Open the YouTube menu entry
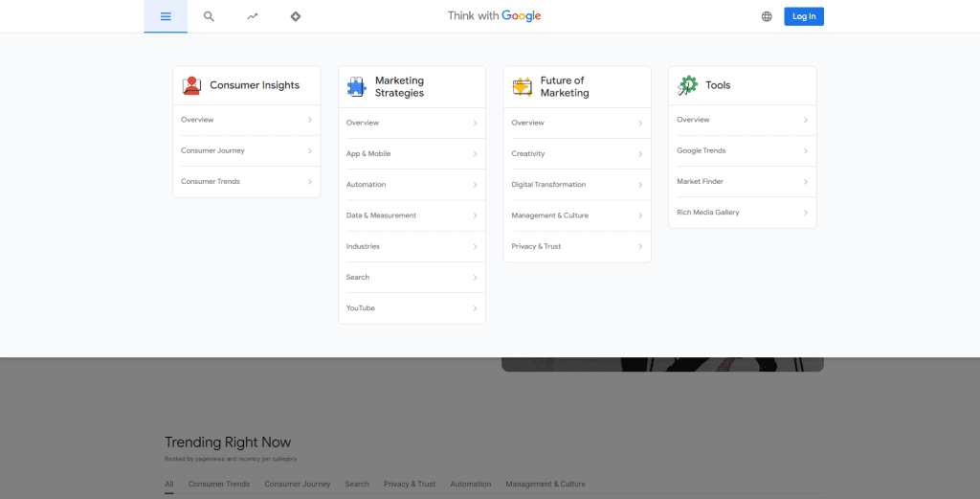This screenshot has height=499, width=980. tap(412, 308)
